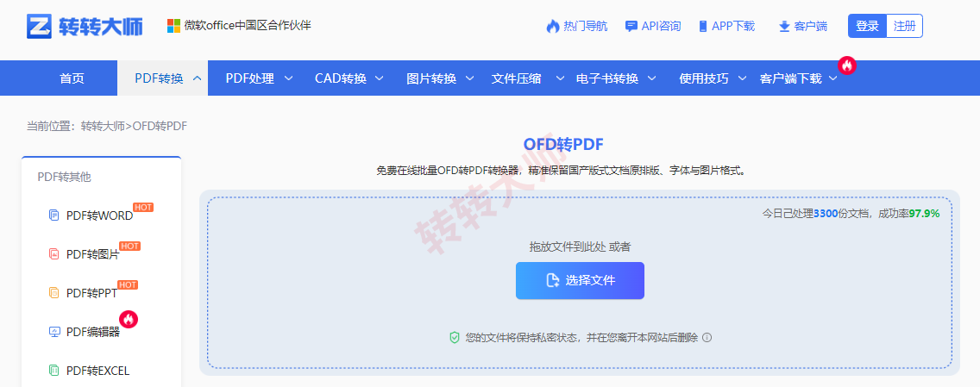Click the 登录 button
This screenshot has width=980, height=387.
(867, 26)
